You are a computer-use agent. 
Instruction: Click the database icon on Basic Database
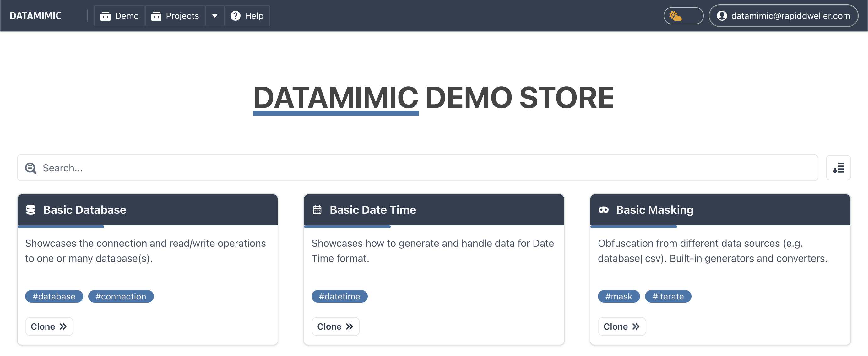(x=31, y=209)
